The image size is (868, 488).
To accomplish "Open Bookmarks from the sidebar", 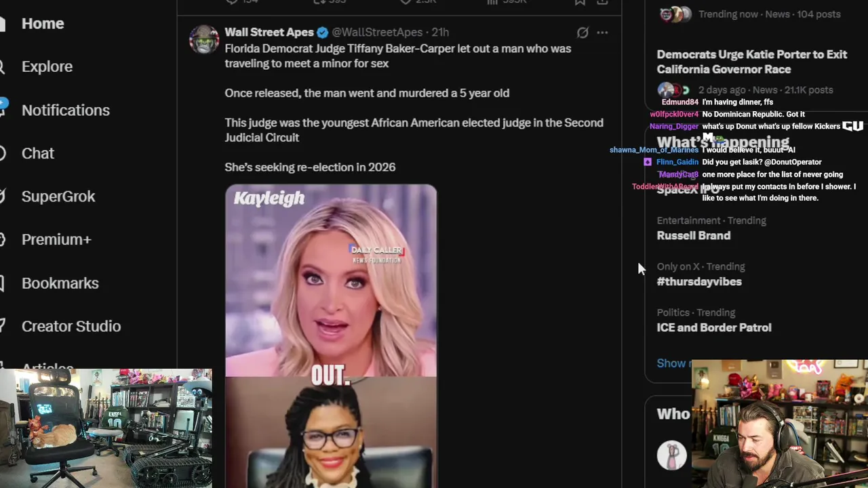I will pos(60,283).
